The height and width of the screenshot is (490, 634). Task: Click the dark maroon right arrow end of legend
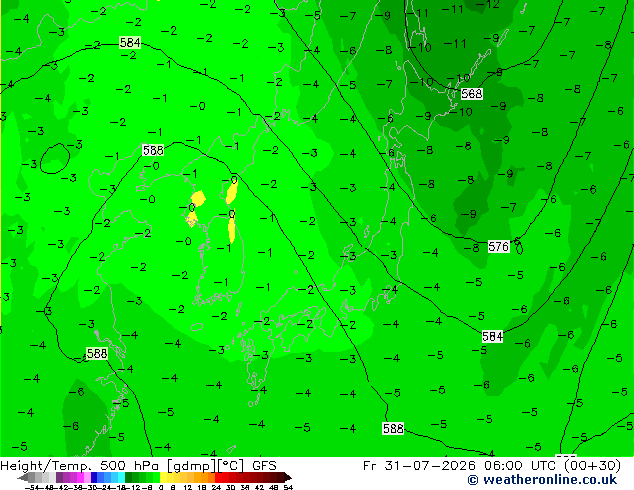[288, 478]
